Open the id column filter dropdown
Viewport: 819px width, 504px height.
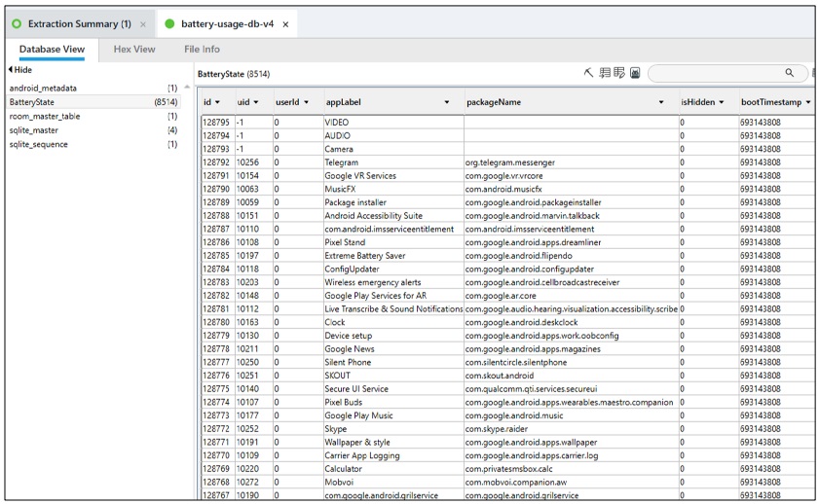(x=217, y=102)
